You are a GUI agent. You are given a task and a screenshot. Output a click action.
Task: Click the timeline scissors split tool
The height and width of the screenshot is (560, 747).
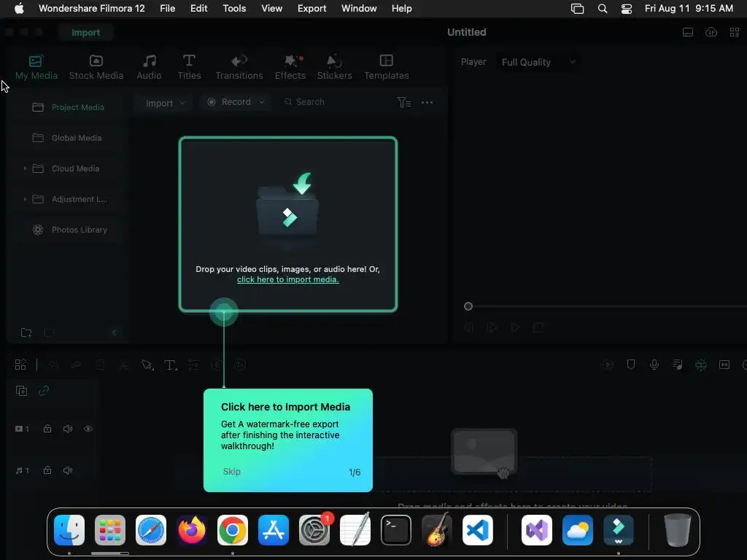[x=123, y=365]
